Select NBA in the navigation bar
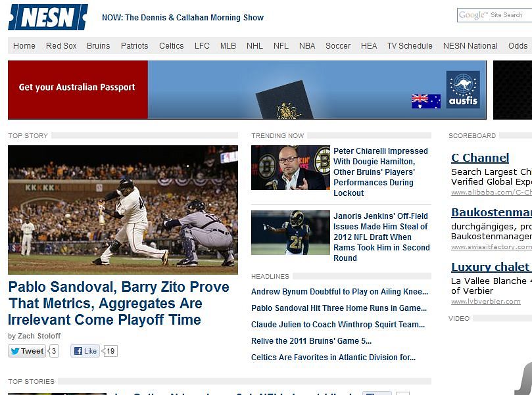 (307, 46)
